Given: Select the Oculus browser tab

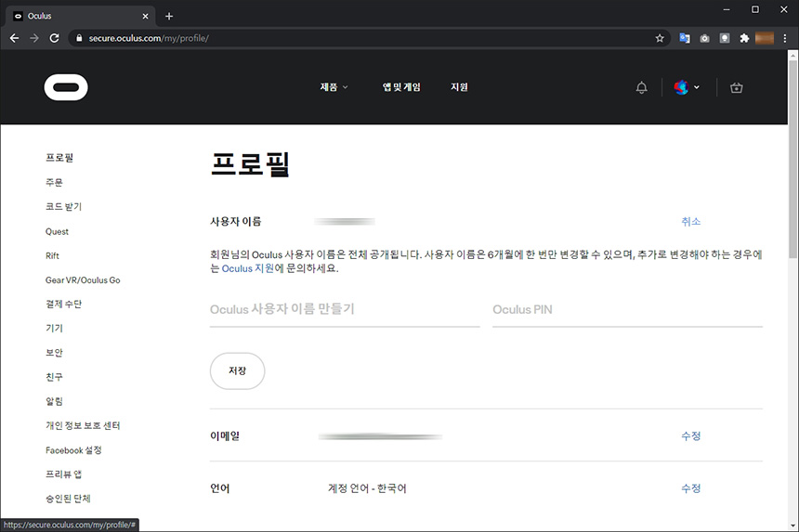Looking at the screenshot, I should pos(81,17).
